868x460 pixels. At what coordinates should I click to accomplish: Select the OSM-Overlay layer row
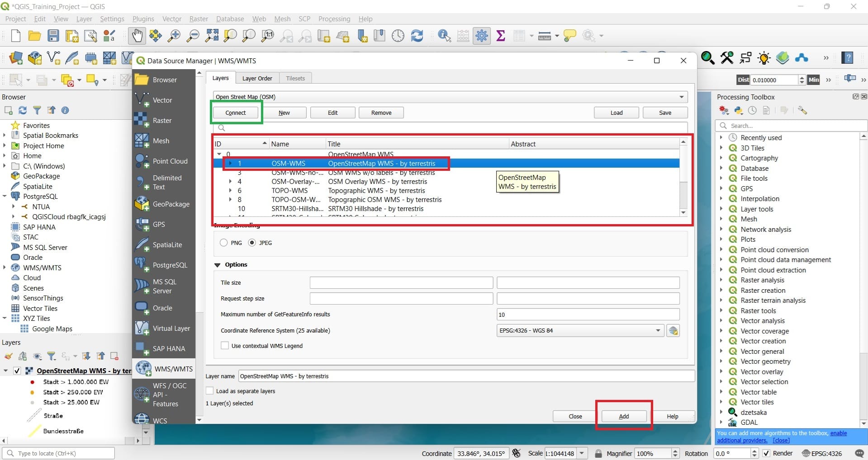[446, 182]
